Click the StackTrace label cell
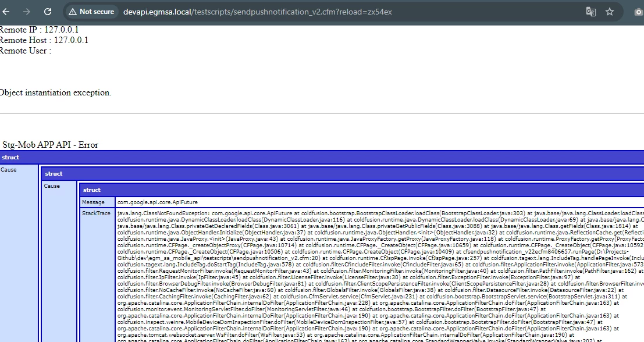Viewport: 644px width, 342px height. point(97,275)
